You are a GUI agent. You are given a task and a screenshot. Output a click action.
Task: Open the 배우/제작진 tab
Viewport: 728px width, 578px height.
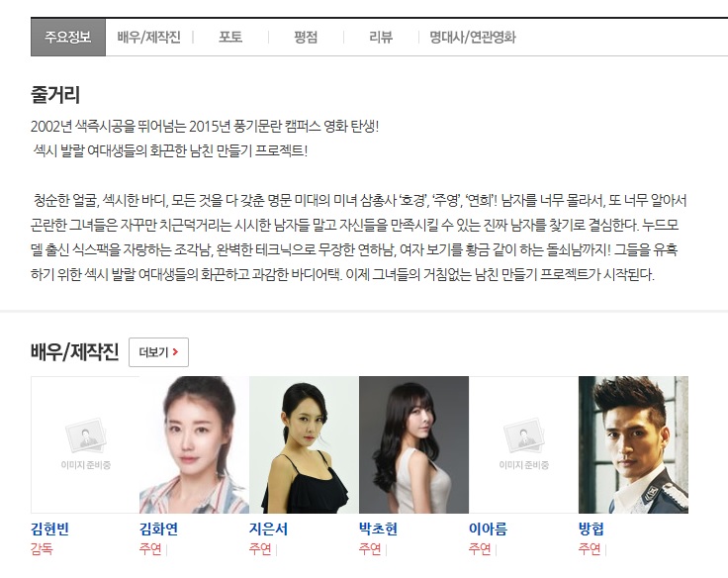coord(148,38)
